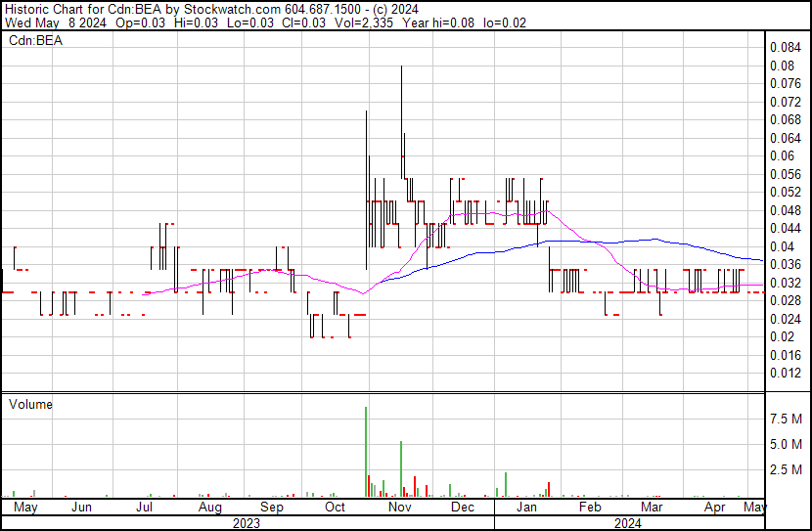The width and height of the screenshot is (812, 531).
Task: Click the 0.048 price axis label
Action: coord(786,210)
